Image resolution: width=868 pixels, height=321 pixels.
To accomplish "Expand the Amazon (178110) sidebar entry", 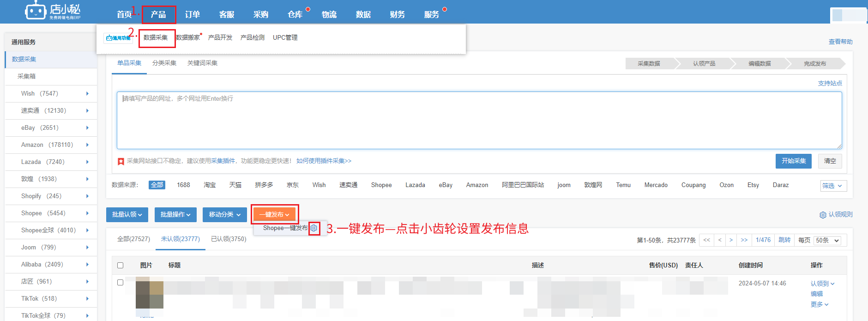I will (87, 145).
